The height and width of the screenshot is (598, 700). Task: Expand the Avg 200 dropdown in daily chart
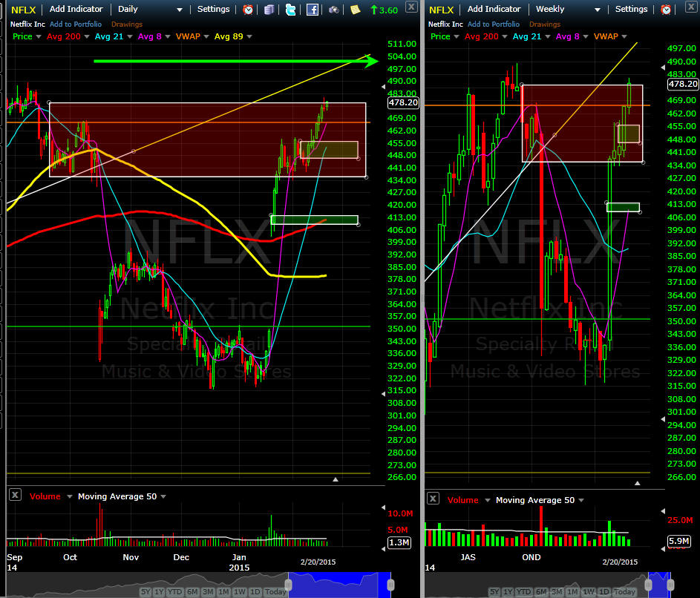(87, 36)
